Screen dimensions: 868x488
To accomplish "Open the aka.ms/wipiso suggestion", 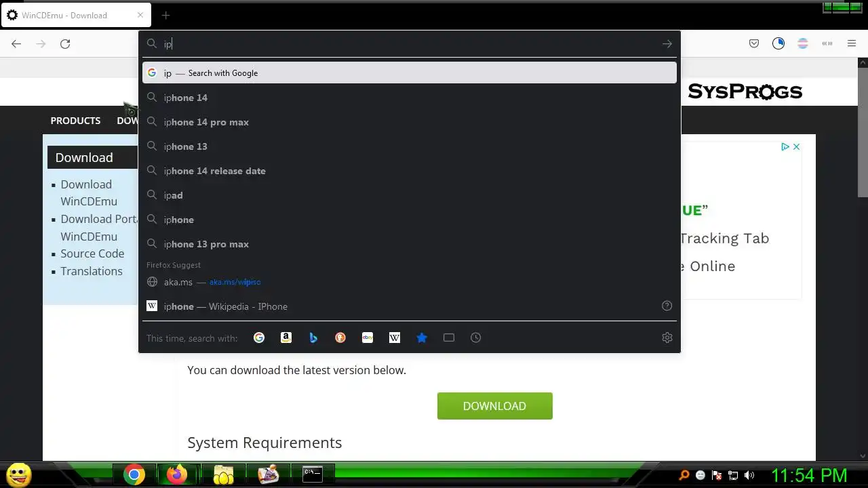I will (410, 282).
